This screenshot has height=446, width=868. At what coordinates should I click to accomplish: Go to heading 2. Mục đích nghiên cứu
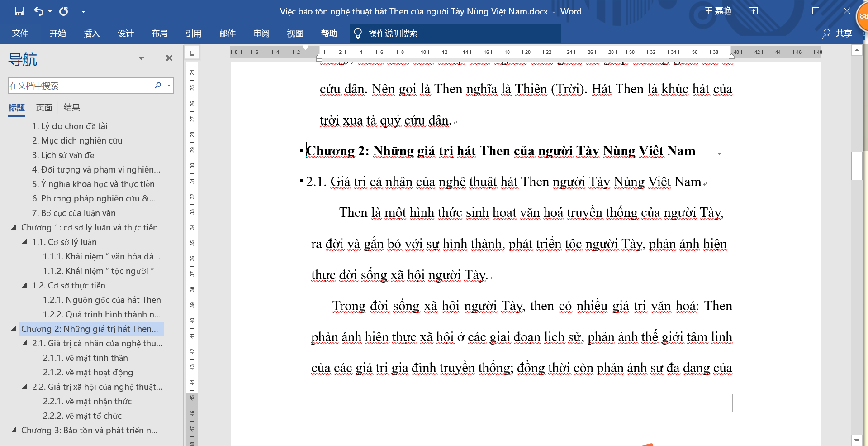[77, 140]
